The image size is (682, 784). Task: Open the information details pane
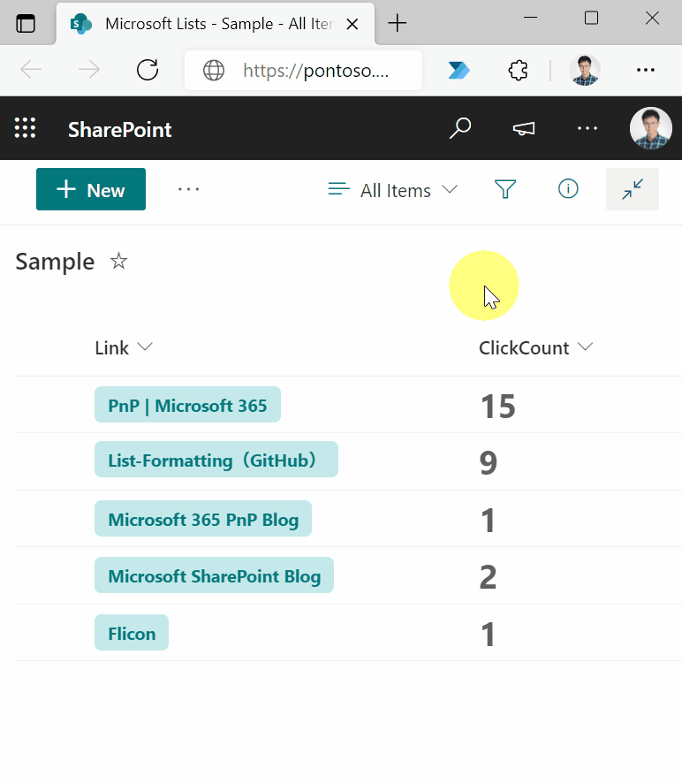568,189
